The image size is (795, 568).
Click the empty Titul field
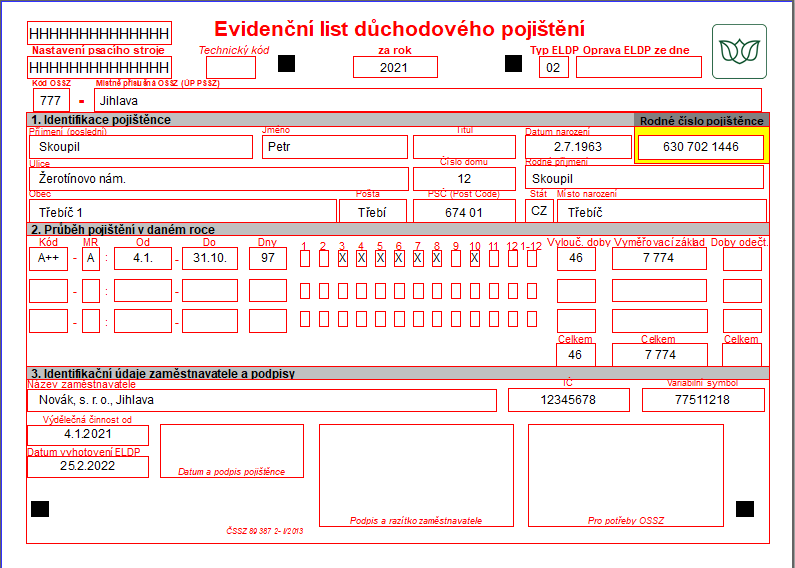tap(464, 147)
